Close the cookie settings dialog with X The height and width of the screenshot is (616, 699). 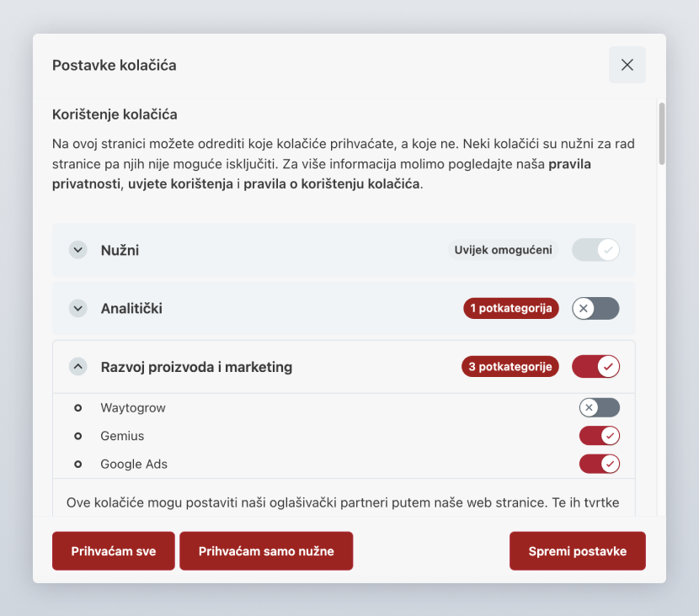click(x=627, y=65)
